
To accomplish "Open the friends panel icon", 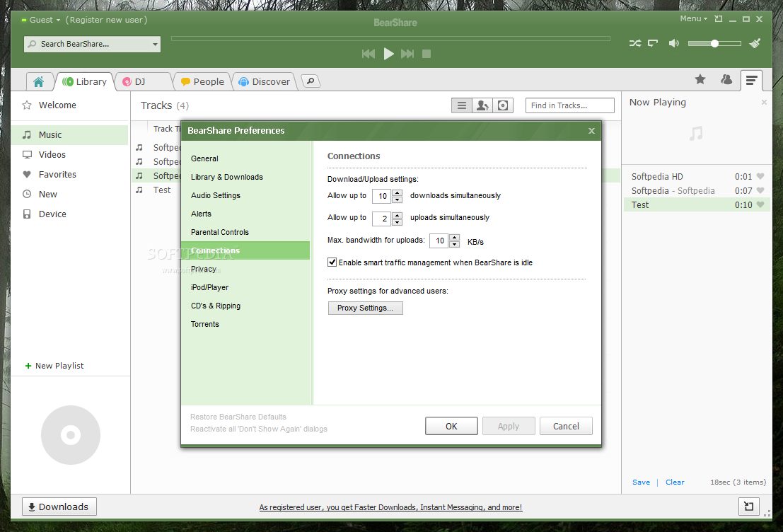I will [x=726, y=79].
